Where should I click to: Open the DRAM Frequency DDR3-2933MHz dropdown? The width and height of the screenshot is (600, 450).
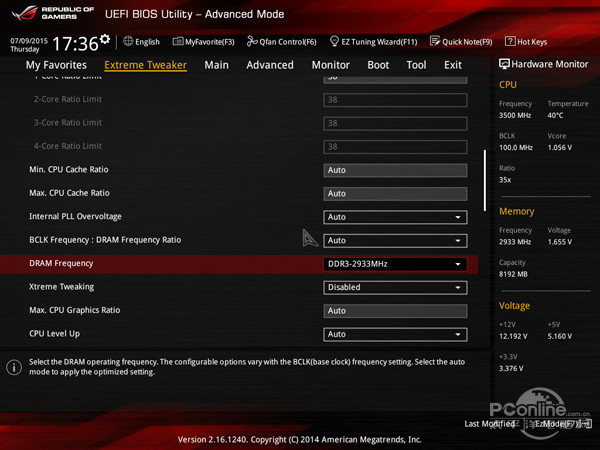[395, 264]
